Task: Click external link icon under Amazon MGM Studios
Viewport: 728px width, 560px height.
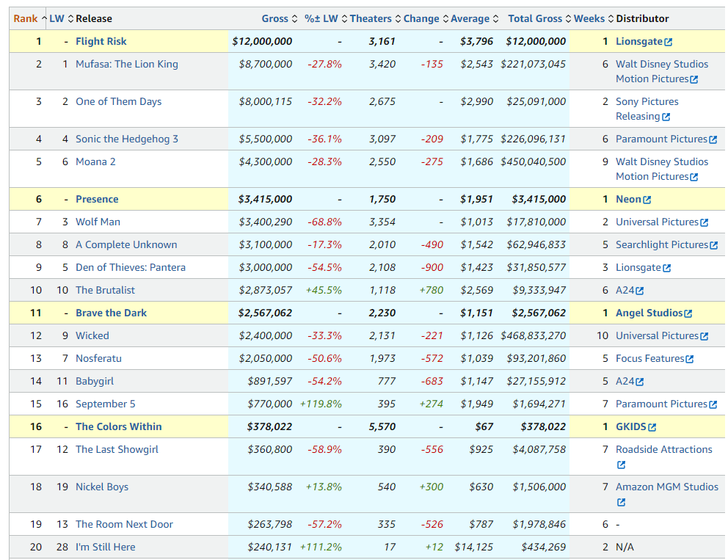Action: click(x=621, y=502)
